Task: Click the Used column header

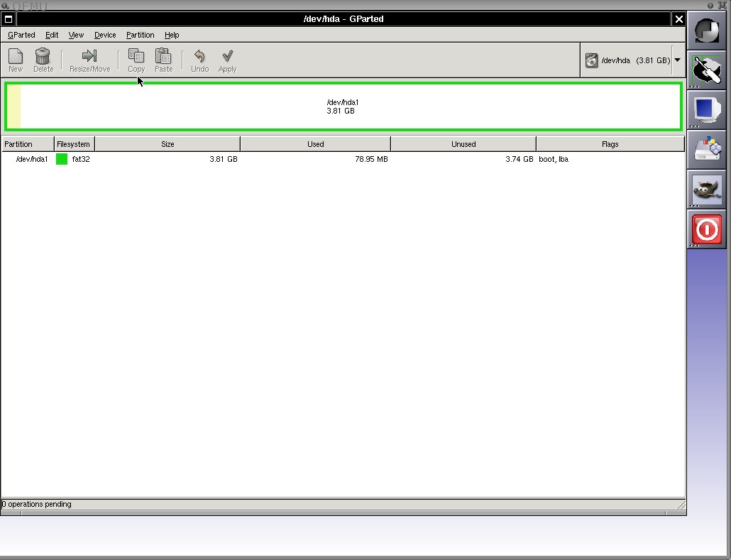Action: (x=316, y=144)
